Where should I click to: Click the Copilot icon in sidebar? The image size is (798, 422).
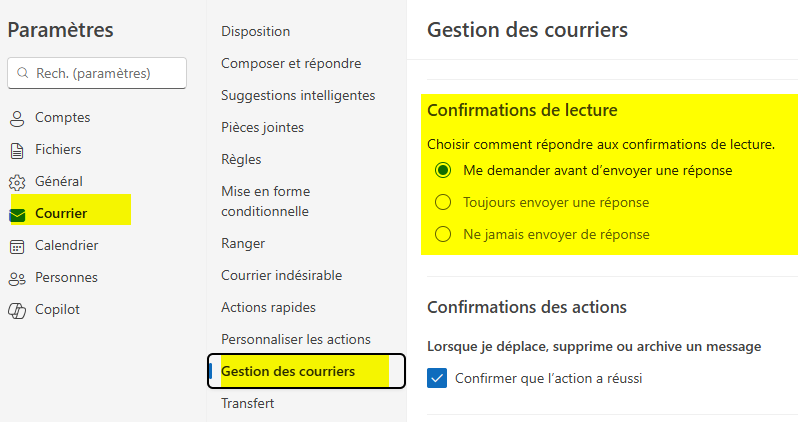click(17, 310)
